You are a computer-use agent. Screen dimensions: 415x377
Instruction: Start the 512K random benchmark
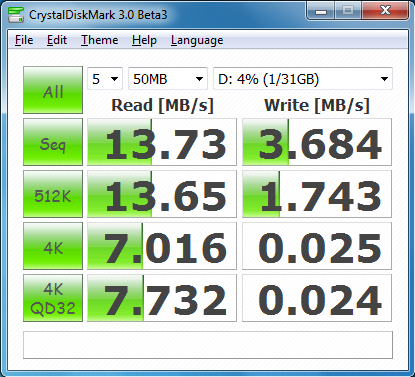tap(53, 194)
